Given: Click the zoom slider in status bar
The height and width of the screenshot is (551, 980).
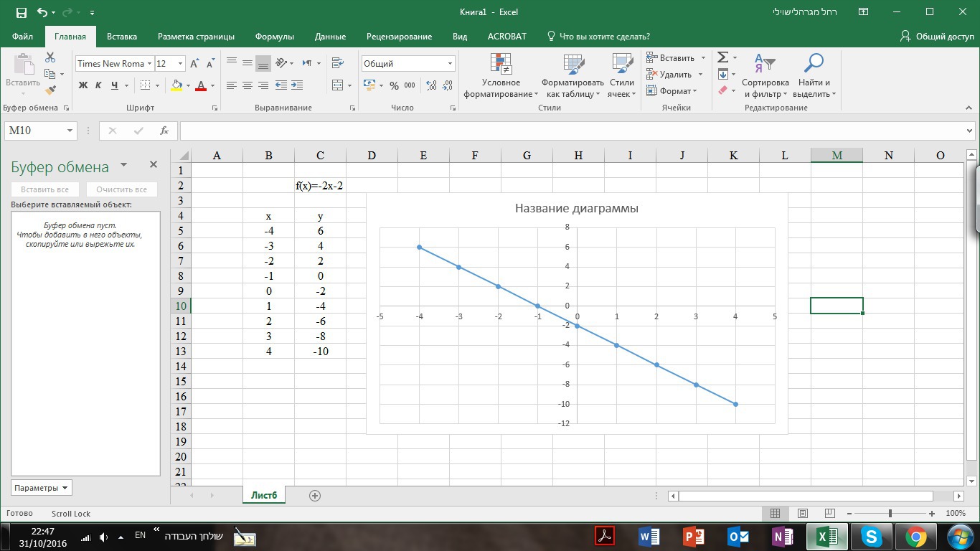Looking at the screenshot, I should pos(890,513).
